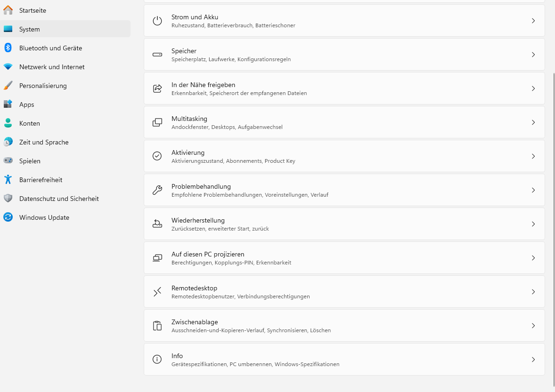
Task: Open Windows Update settings page
Action: point(44,217)
